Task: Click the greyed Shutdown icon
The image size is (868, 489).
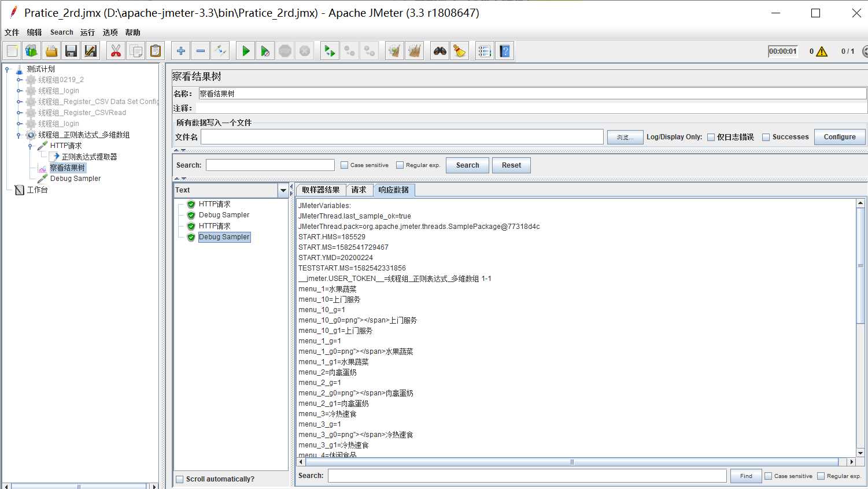Action: click(x=305, y=51)
